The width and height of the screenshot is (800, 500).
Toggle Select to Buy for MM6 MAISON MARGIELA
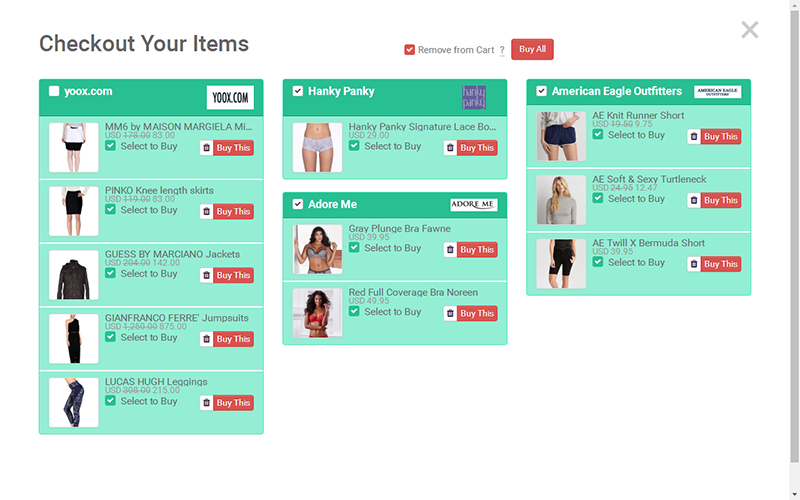110,146
